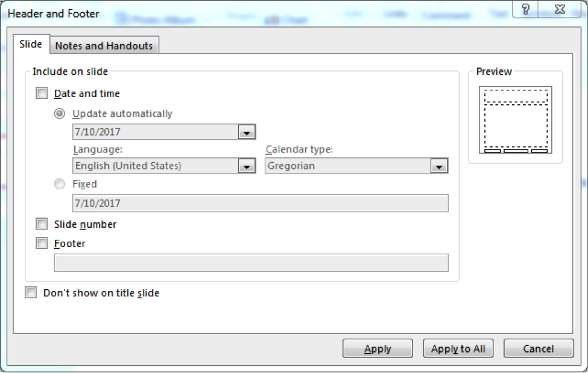This screenshot has width=588, height=373.
Task: Click the Apply to All button
Action: [458, 348]
